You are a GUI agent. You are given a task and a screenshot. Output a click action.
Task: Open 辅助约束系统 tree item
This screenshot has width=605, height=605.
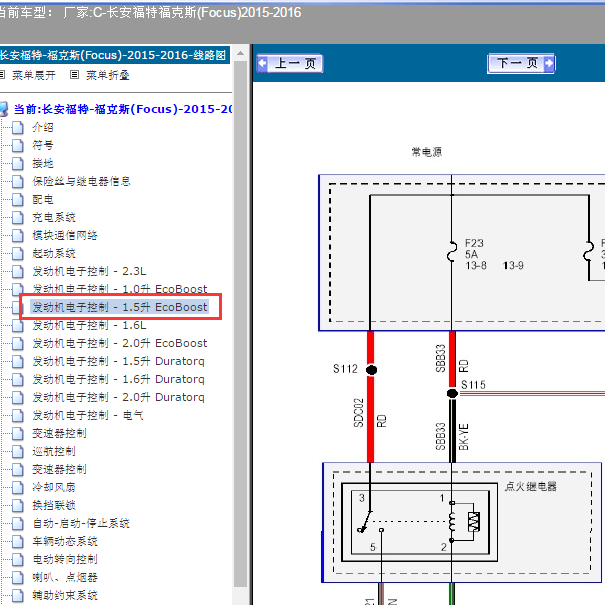pyautogui.click(x=65, y=595)
